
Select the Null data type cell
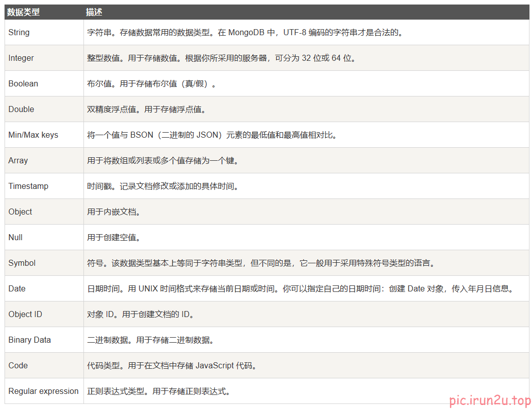pos(16,238)
